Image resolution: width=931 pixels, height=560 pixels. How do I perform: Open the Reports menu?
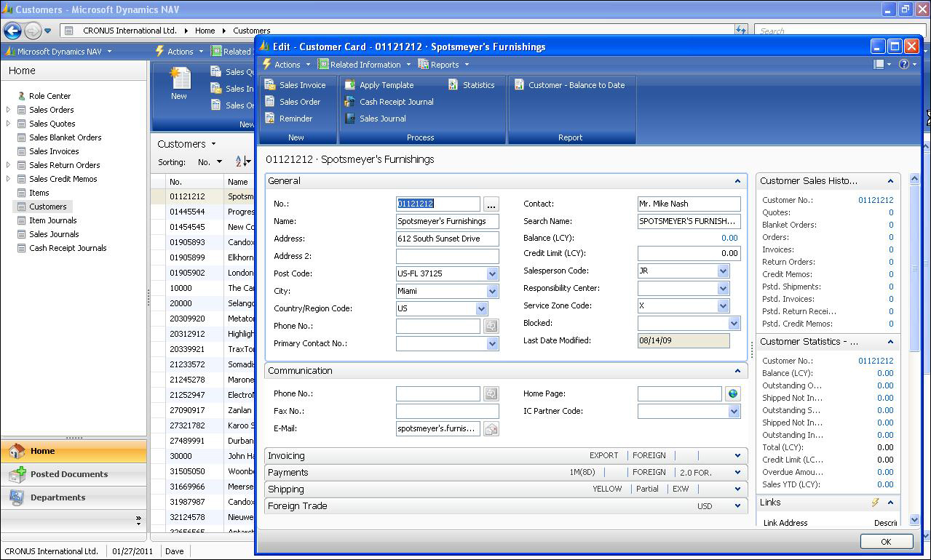tap(443, 65)
